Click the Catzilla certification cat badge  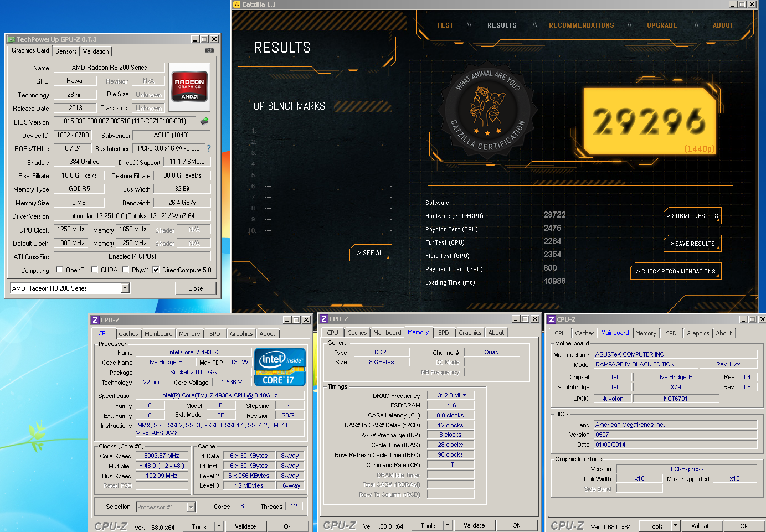coord(487,111)
